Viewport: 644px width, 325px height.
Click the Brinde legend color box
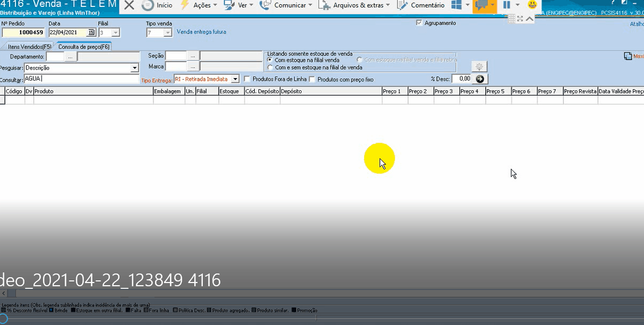click(x=51, y=310)
